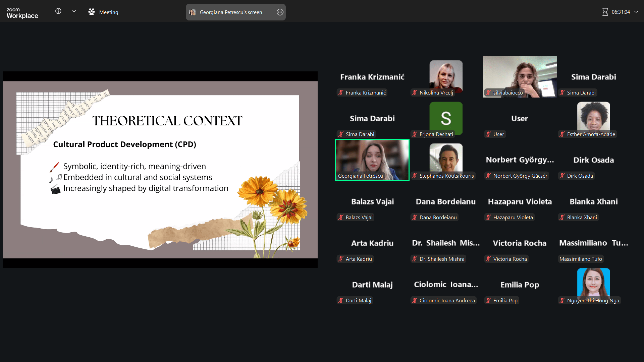Click muted mic icon for Esther Amofa-Adade
644x362 pixels.
[x=562, y=134]
